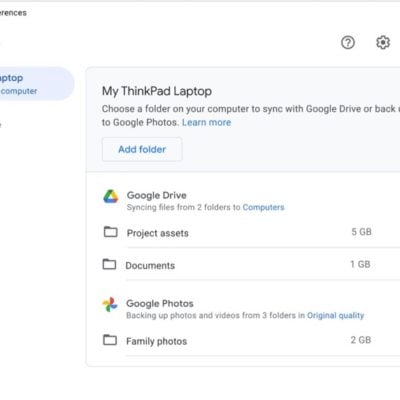Screen dimensions: 400x400
Task: Click the Family photos folder icon
Action: [110, 340]
